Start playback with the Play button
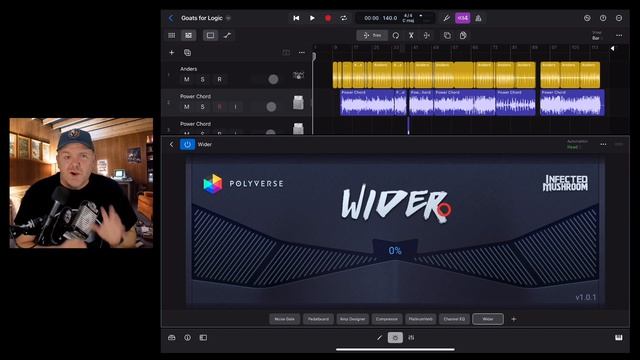This screenshot has height=360, width=640. [312, 18]
